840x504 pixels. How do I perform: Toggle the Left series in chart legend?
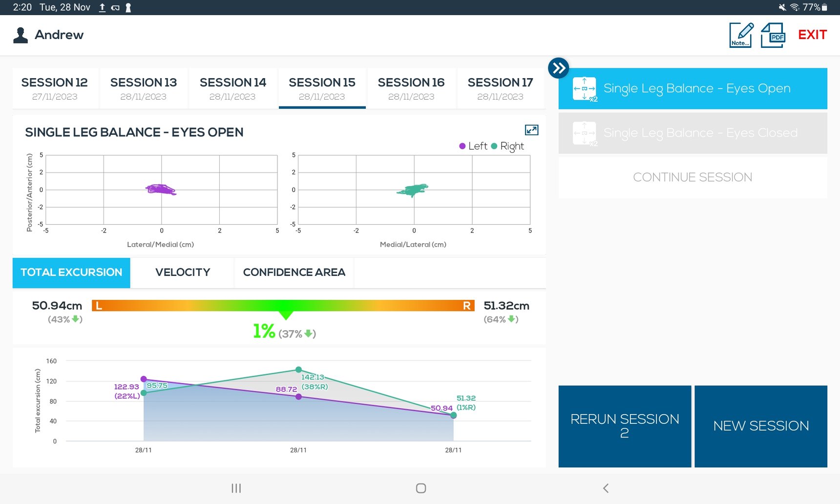coord(473,146)
